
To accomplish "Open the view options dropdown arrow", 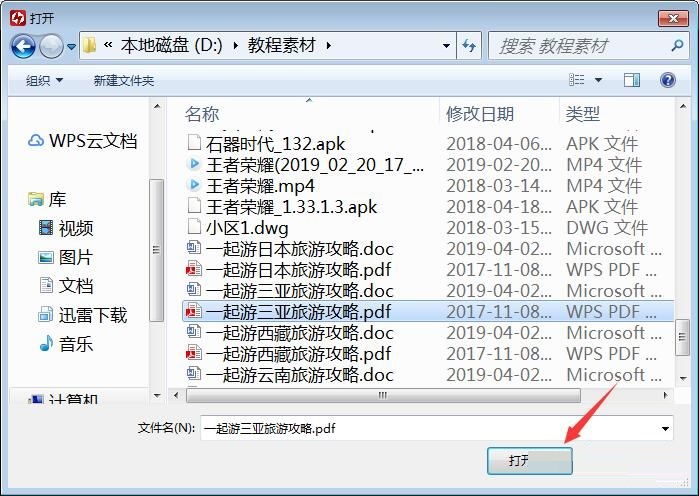I will [x=598, y=80].
